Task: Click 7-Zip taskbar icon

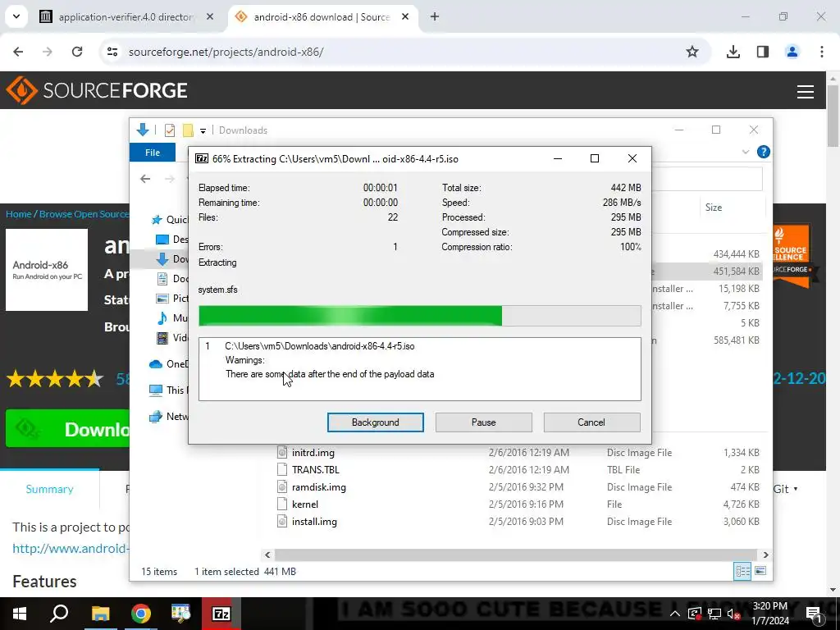Action: pos(221,614)
